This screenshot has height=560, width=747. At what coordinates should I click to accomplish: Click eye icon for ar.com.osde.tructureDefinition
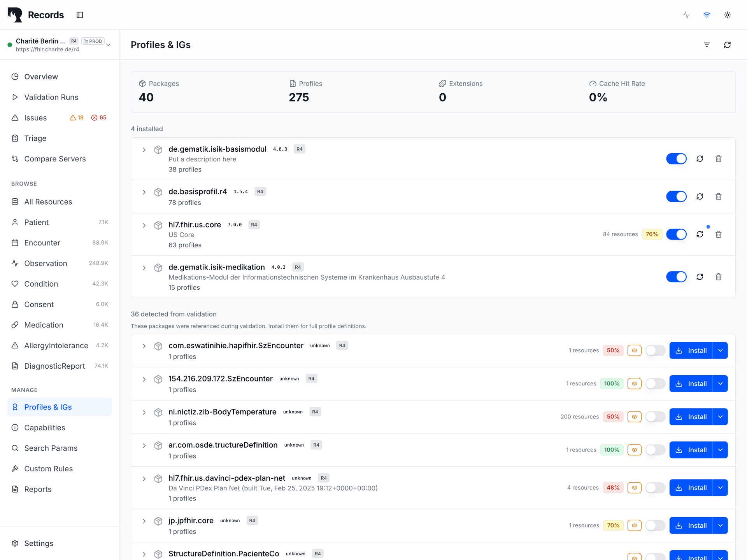point(634,450)
